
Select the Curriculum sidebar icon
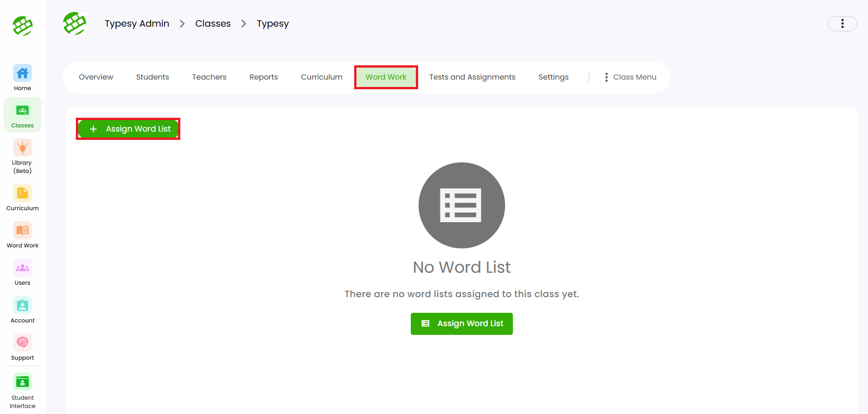(23, 198)
